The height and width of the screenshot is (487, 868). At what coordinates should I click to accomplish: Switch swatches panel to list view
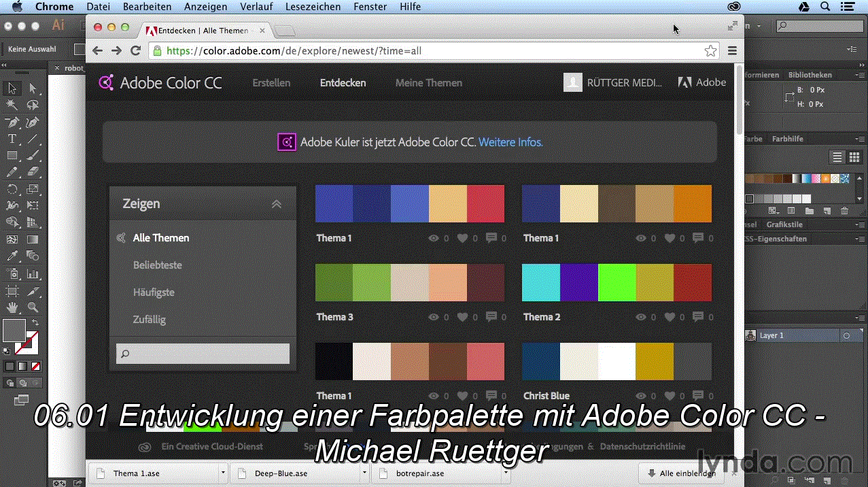pos(837,157)
